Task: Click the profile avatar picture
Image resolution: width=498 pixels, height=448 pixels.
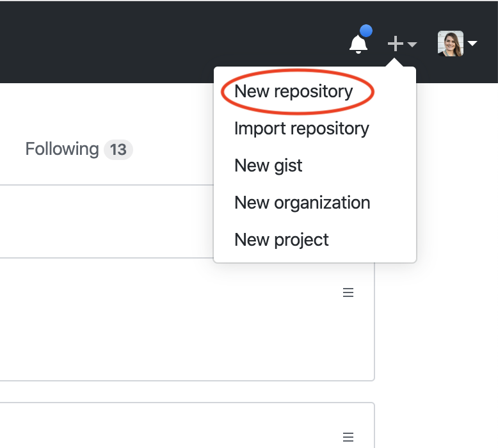Action: pos(450,44)
